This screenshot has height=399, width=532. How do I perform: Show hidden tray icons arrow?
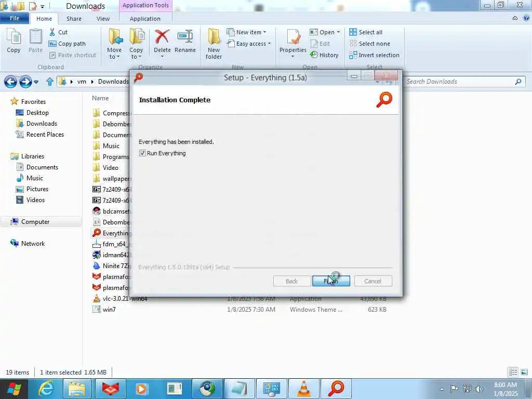click(x=442, y=389)
